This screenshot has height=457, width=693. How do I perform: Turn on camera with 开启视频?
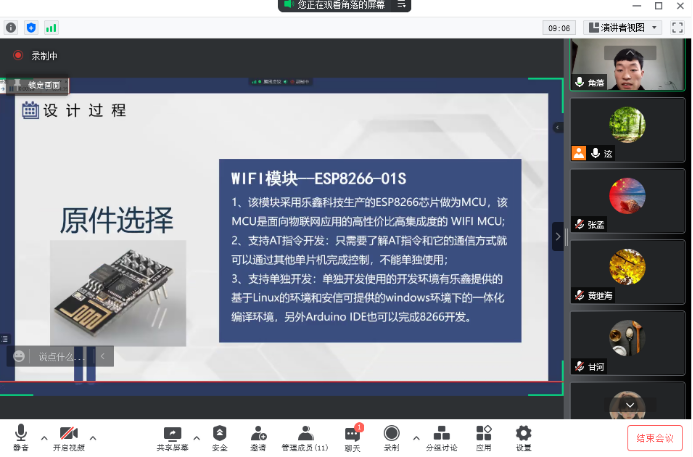point(69,438)
